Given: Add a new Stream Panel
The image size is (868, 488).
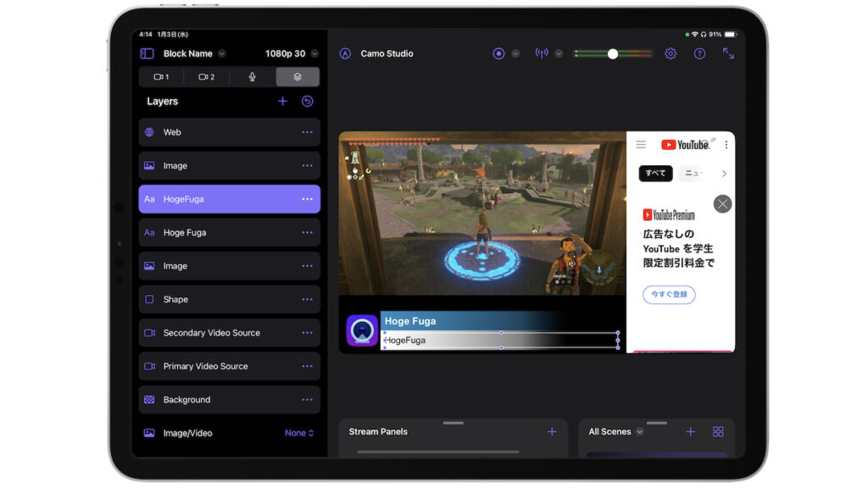Looking at the screenshot, I should tap(552, 431).
